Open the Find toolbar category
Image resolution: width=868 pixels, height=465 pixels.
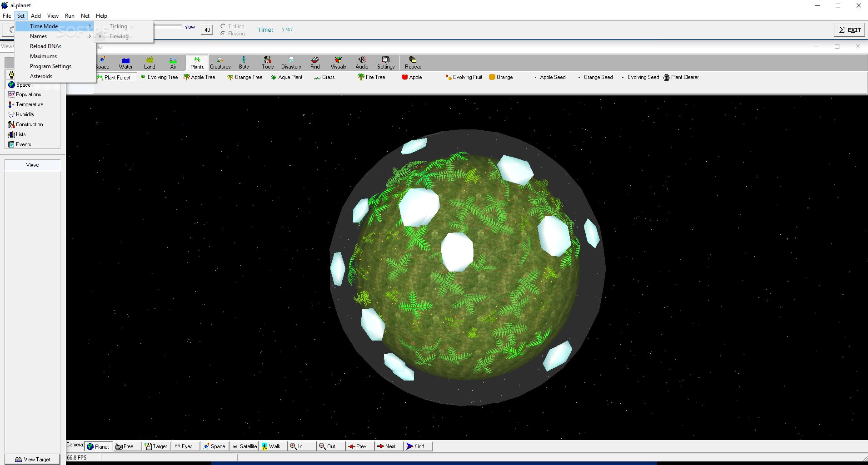[x=315, y=63]
